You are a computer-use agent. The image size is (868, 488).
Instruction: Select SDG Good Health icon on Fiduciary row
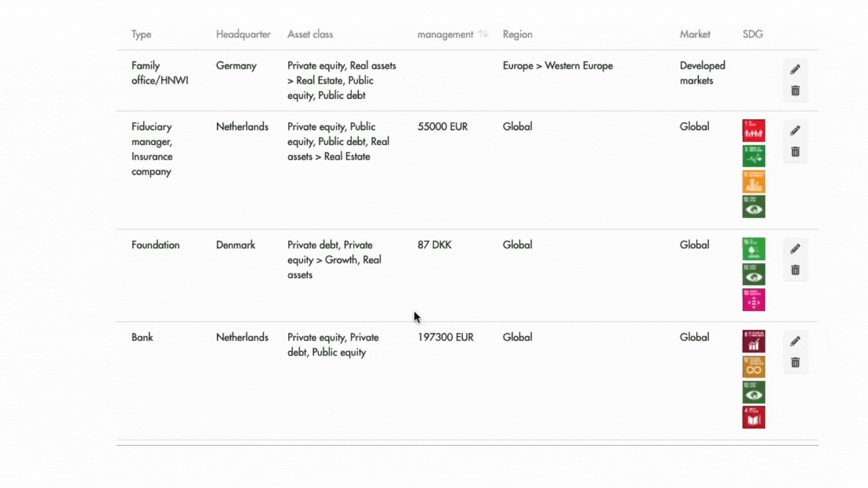click(x=753, y=155)
